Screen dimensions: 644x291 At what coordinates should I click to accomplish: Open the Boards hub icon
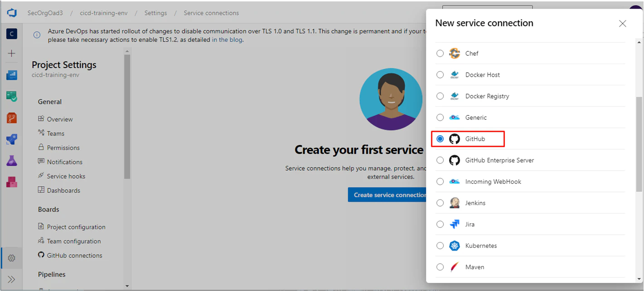[x=12, y=96]
